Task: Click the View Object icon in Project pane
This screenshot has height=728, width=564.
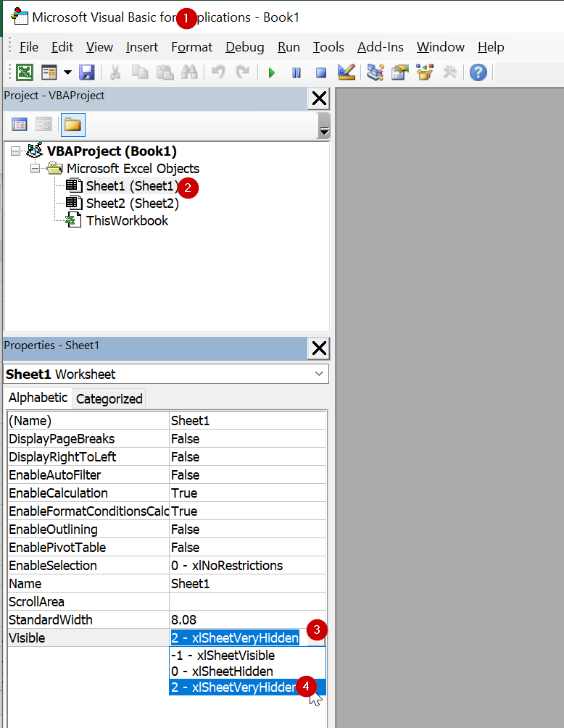Action: [x=43, y=125]
